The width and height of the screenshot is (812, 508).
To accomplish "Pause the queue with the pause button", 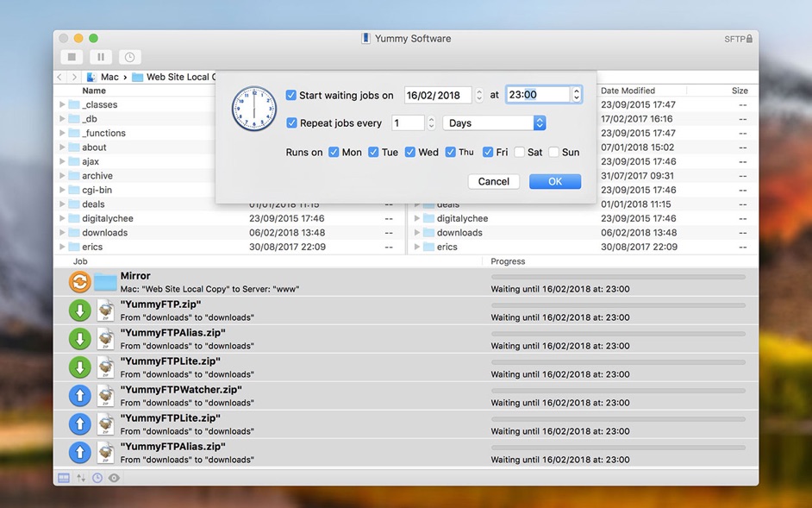I will 101,57.
